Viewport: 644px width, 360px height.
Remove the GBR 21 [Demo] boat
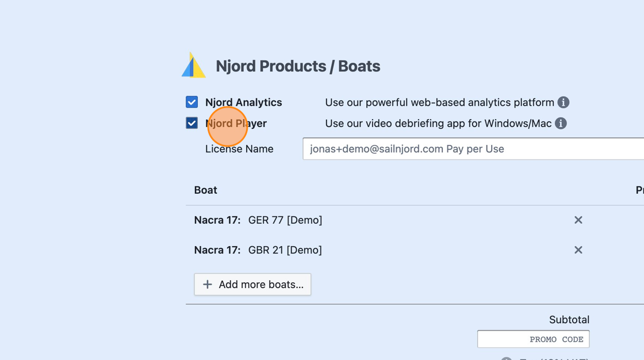coord(578,250)
